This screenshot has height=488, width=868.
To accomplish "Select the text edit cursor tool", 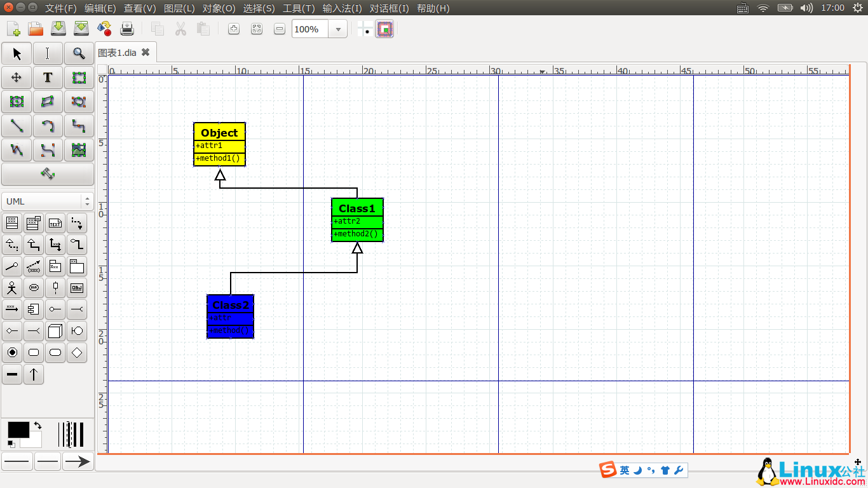I will point(48,54).
